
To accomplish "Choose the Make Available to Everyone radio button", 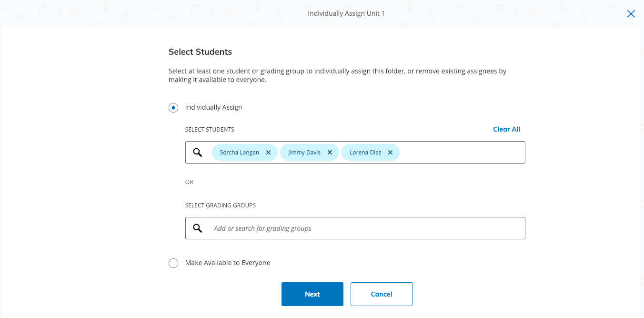I will pos(173,263).
